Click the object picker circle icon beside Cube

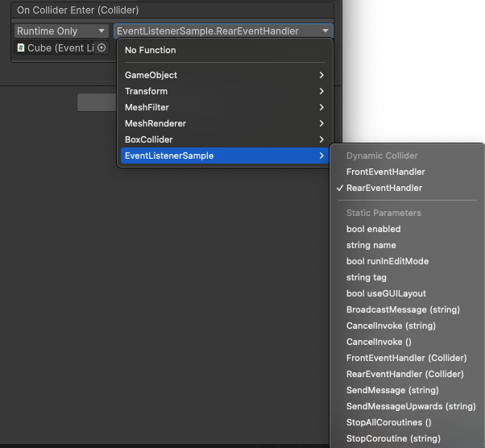point(102,48)
